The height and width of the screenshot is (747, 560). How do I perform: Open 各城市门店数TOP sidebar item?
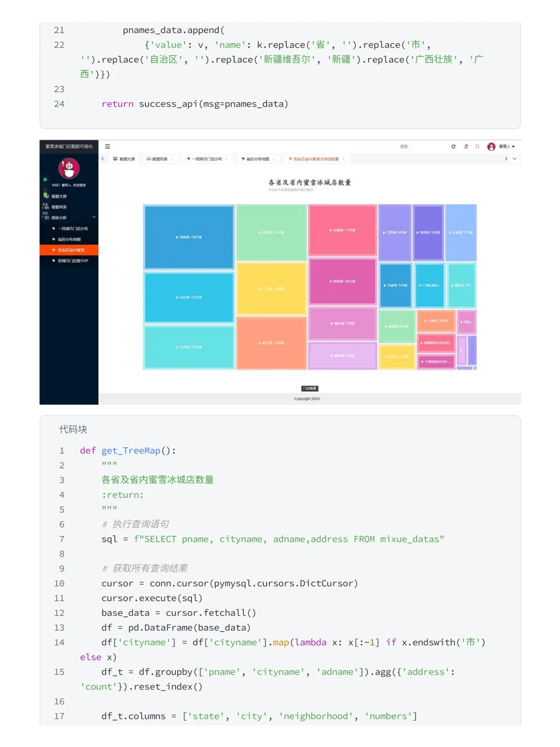[69, 261]
